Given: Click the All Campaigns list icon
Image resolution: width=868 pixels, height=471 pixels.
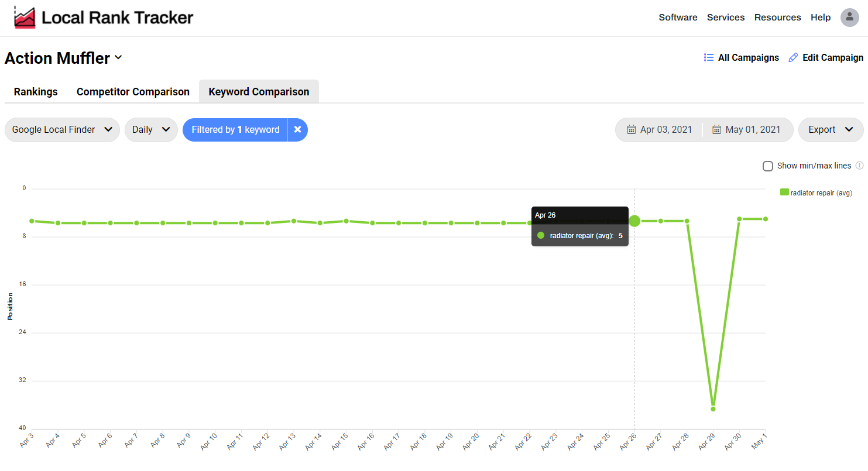Looking at the screenshot, I should click(709, 57).
